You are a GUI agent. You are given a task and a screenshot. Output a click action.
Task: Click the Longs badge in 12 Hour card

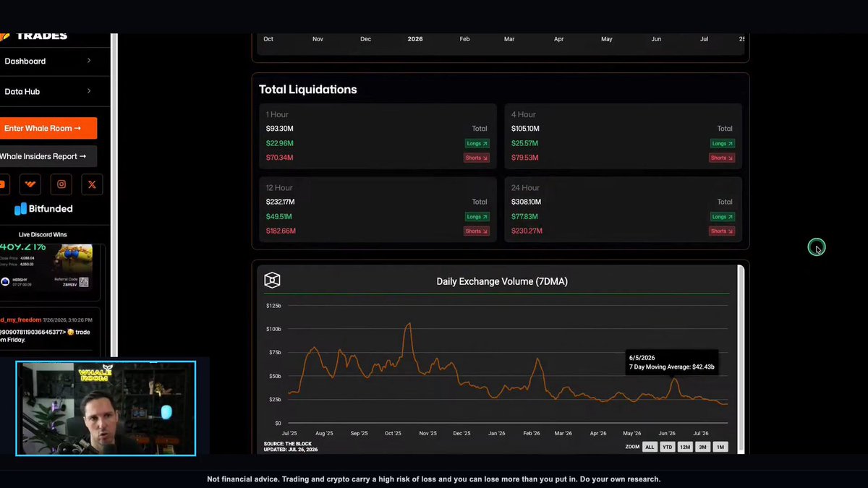coord(477,217)
